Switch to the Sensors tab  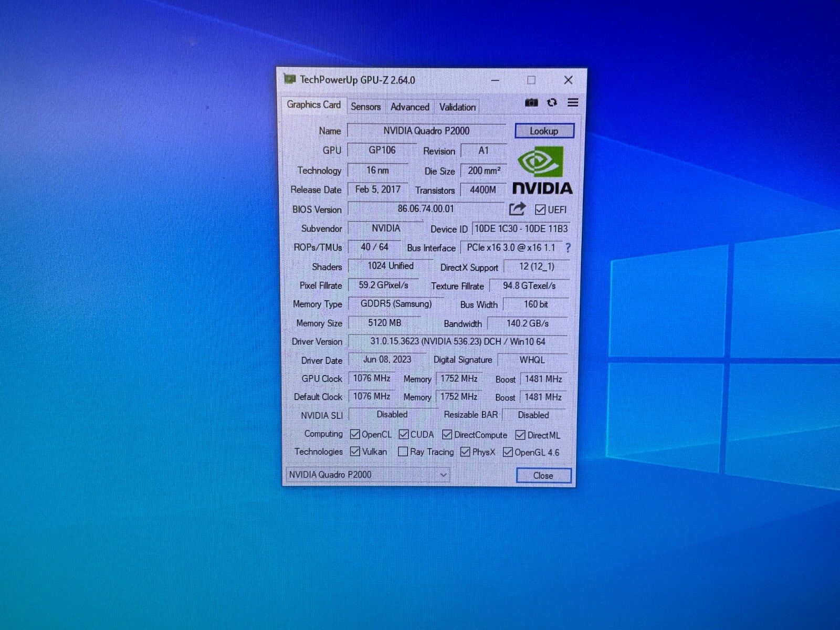365,107
